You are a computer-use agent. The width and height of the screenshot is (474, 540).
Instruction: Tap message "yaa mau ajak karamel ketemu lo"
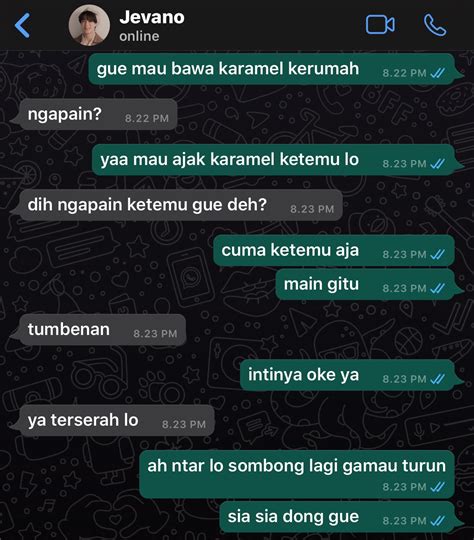click(274, 160)
